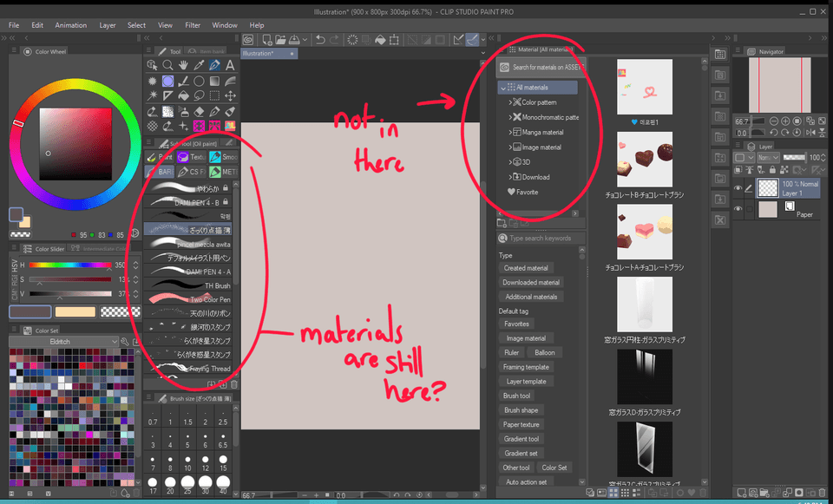Expand the Manga material tree item
Viewport: 833px width, 504px height.
point(511,133)
